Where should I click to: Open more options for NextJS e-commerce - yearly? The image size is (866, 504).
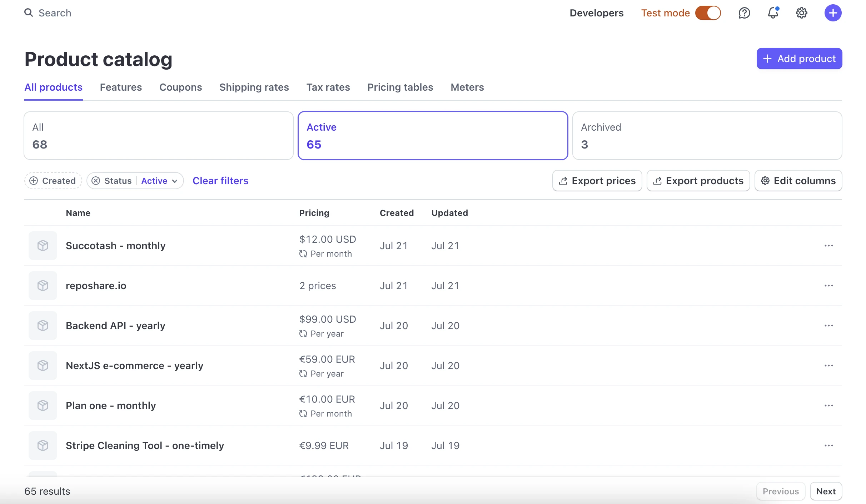pyautogui.click(x=829, y=366)
